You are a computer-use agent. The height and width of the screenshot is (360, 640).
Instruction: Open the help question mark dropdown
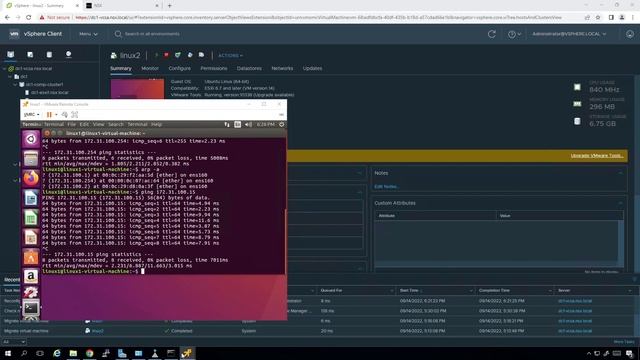pyautogui.click(x=514, y=34)
